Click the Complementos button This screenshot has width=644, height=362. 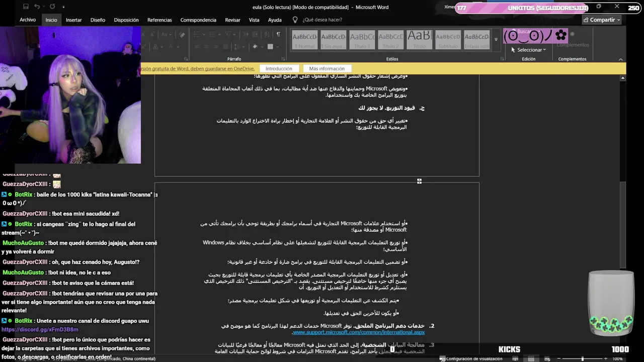572,40
